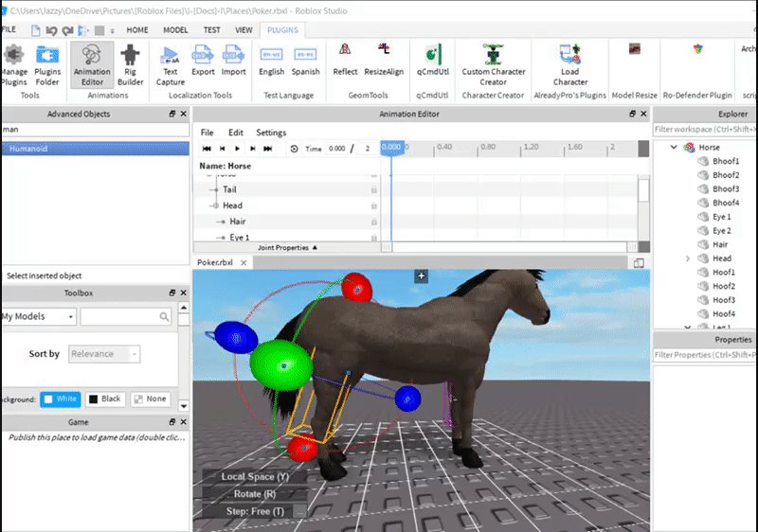Toggle Local Space (Y) mode

255,476
